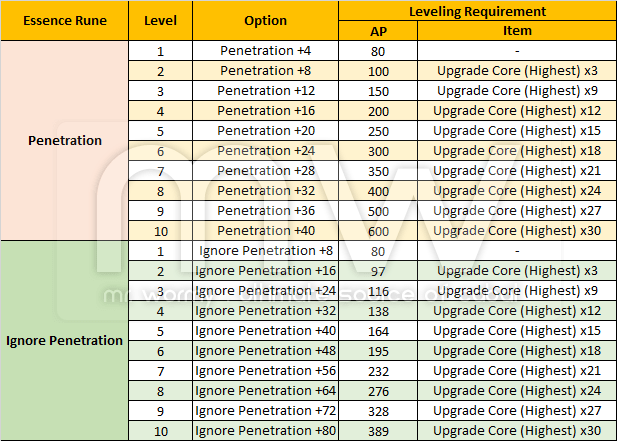
Task: Click the Essence Rune column header
Action: [65, 20]
